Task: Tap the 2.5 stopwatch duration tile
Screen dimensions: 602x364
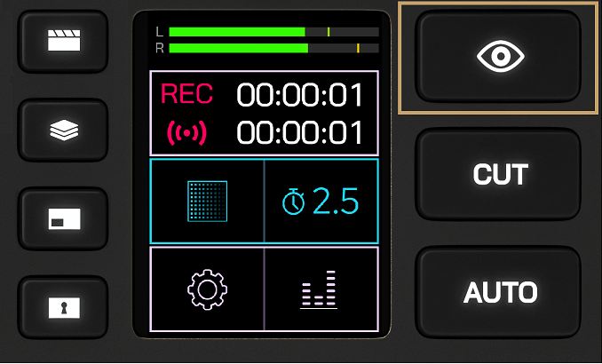Action: pos(321,202)
